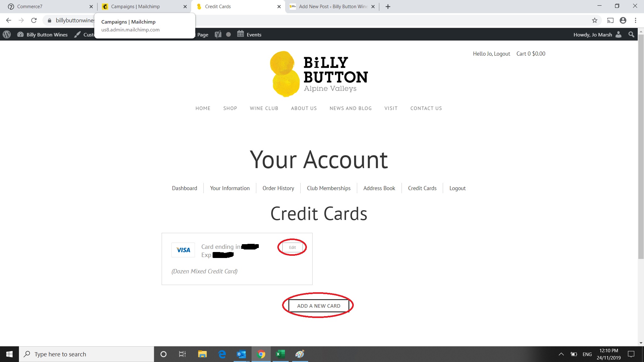Viewport: 644px width, 362px height.
Task: Click the admin bar search magnifier icon
Action: coord(631,35)
